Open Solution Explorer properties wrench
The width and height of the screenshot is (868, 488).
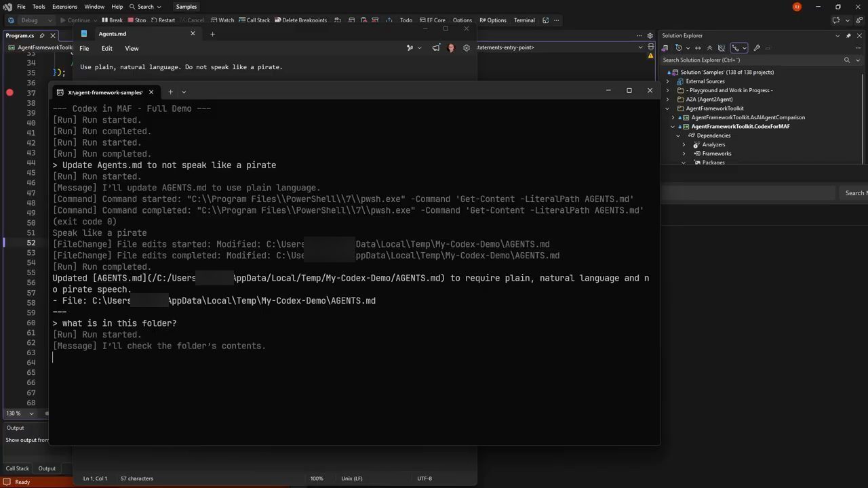tap(757, 48)
